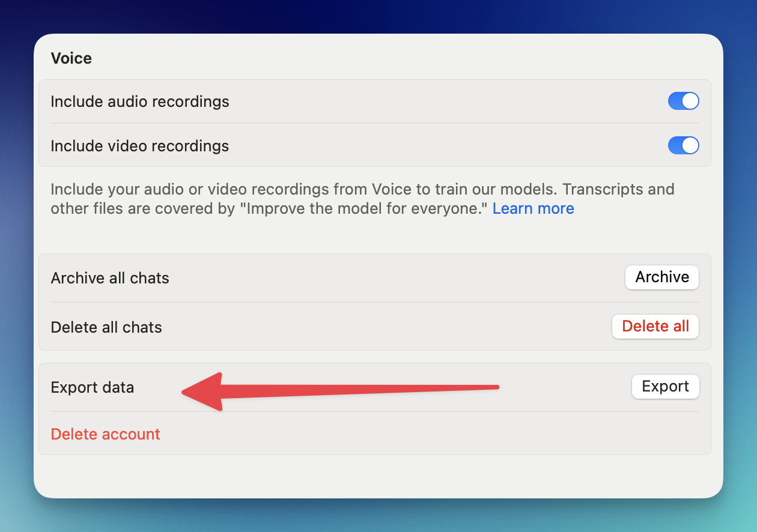Click the red Delete all chats action

point(655,326)
